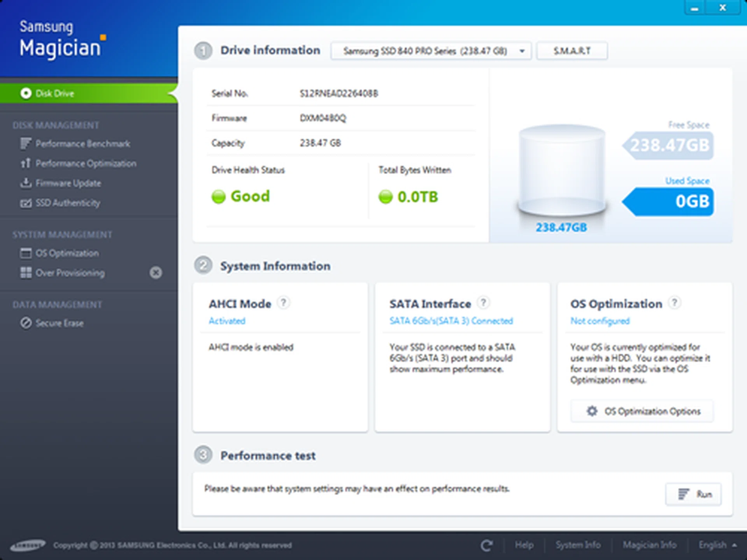Open SSD Authenticity check
Image resolution: width=747 pixels, height=560 pixels.
click(68, 203)
